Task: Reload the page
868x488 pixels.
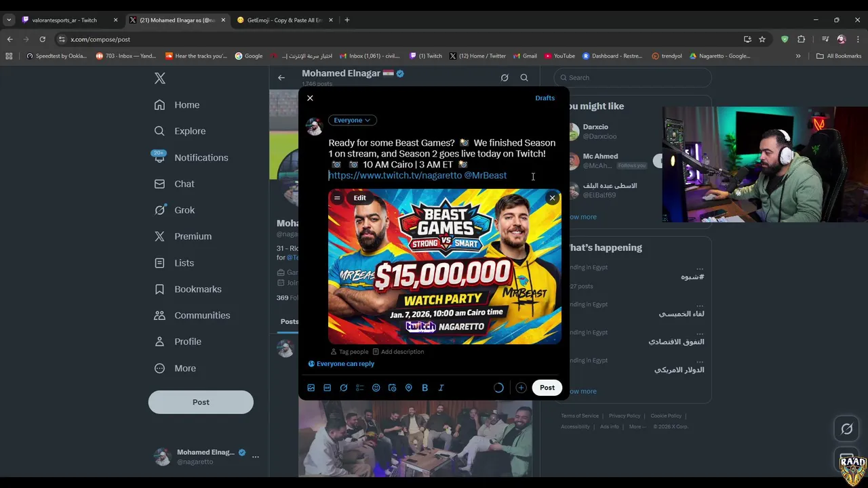Action: click(42, 39)
